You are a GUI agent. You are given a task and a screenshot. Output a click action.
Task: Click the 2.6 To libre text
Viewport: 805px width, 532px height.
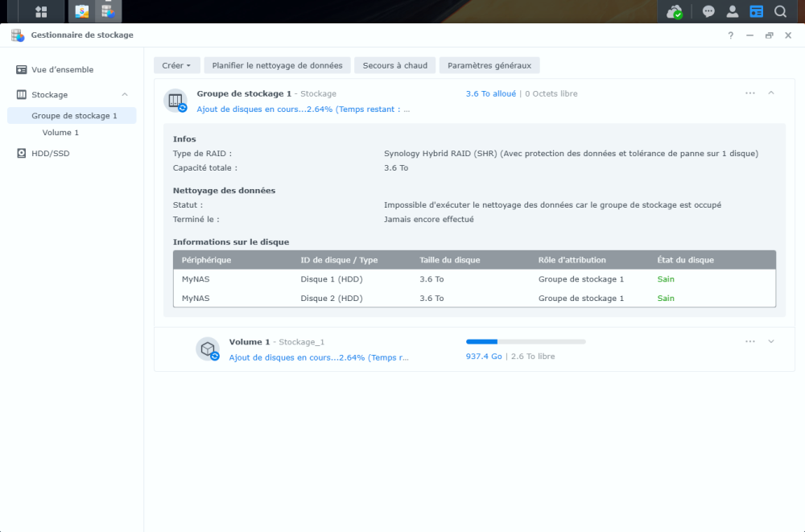coord(533,356)
